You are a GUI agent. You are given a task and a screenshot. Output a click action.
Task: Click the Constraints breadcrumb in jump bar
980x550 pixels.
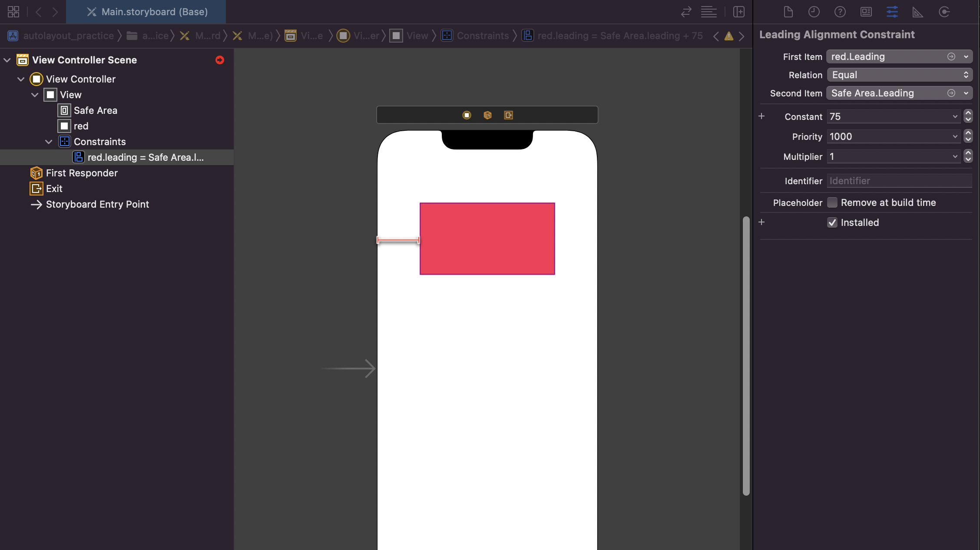482,36
